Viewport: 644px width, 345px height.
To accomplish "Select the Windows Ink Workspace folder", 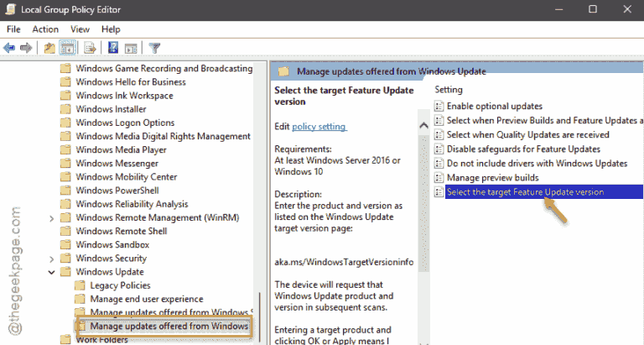I will tap(124, 96).
